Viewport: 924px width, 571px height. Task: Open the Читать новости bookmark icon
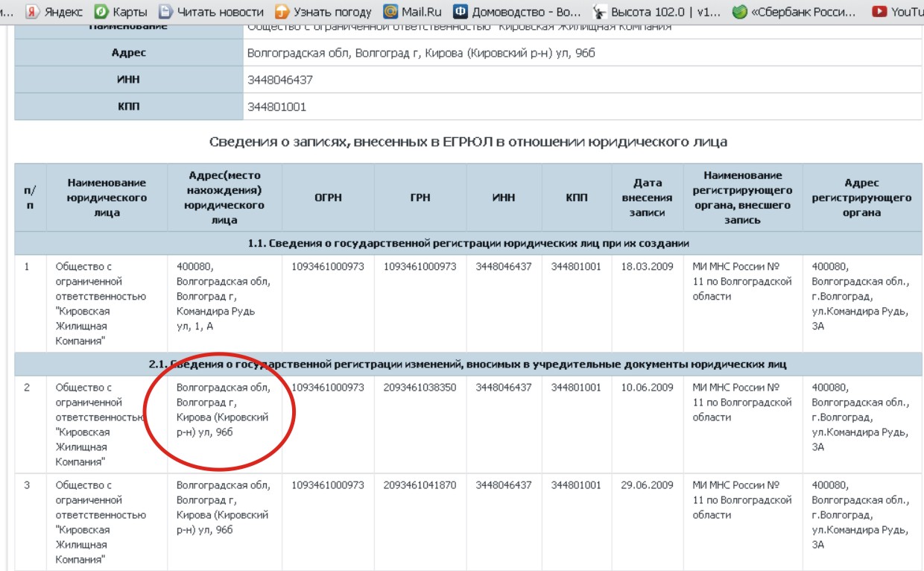pyautogui.click(x=165, y=11)
